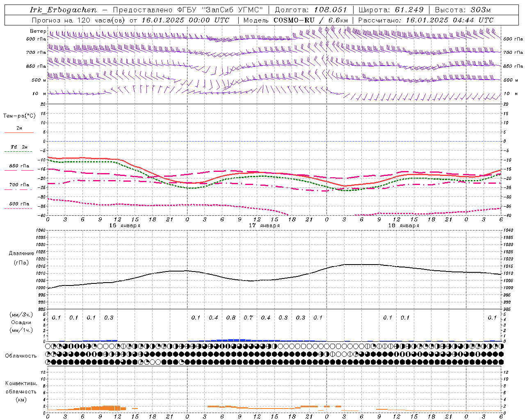Click the 500 м wind level label on left

coord(39,80)
